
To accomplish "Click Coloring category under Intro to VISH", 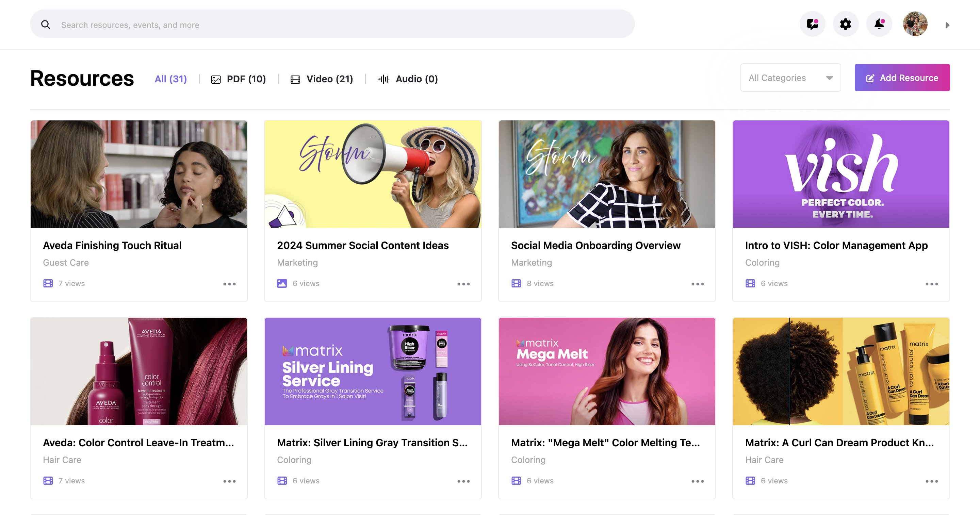I will (x=762, y=263).
